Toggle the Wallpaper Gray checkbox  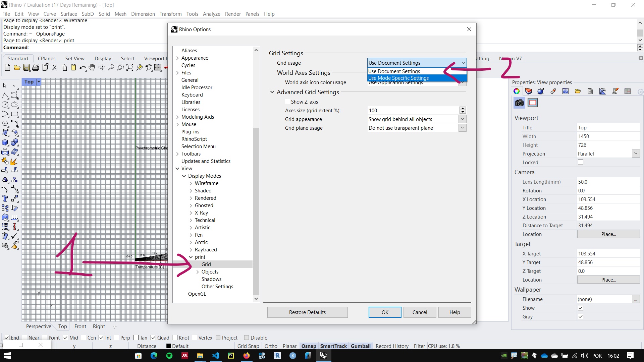(581, 316)
